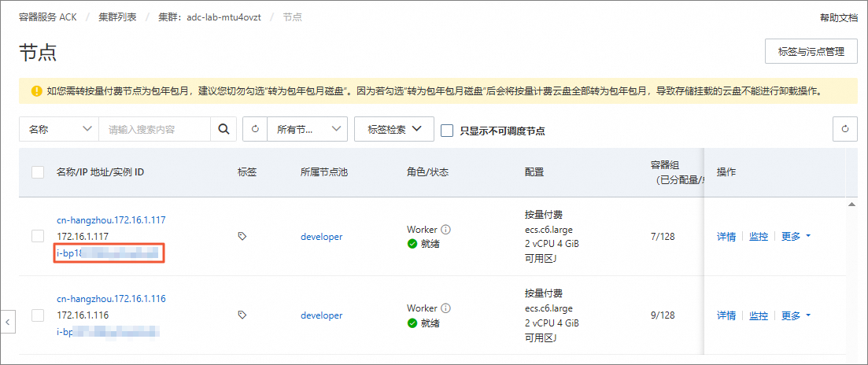Open 更多 menu for node 172.16.1.116
The image size is (868, 365).
pyautogui.click(x=796, y=315)
